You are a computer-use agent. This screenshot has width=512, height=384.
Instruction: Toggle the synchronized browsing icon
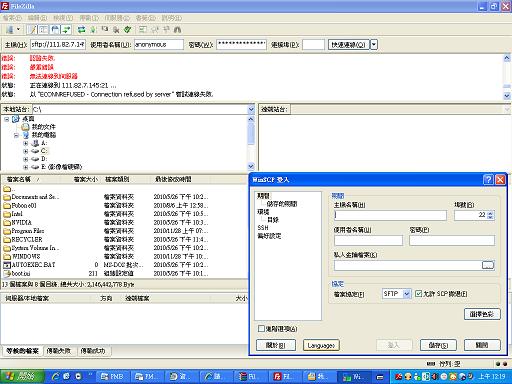(166, 30)
